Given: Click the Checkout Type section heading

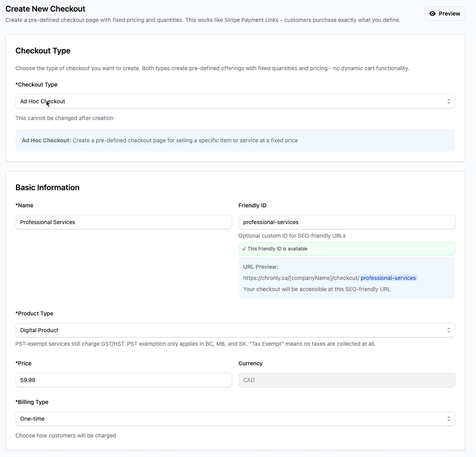Looking at the screenshot, I should [x=43, y=51].
